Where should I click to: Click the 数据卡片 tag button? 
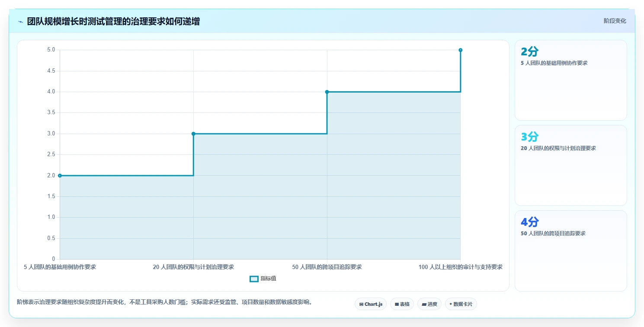coord(461,304)
